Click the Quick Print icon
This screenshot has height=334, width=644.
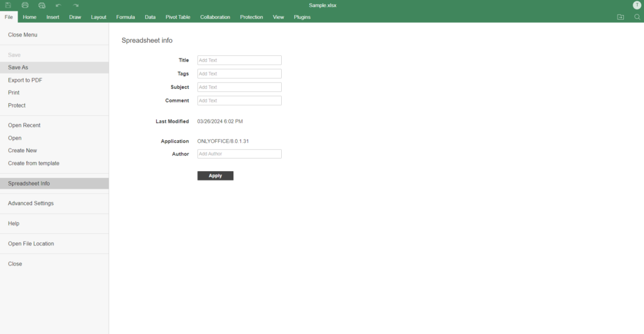click(x=42, y=5)
